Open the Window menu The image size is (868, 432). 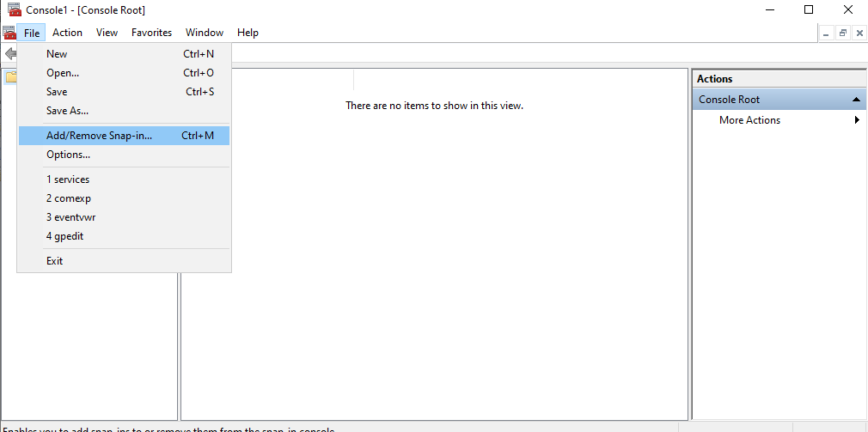205,33
